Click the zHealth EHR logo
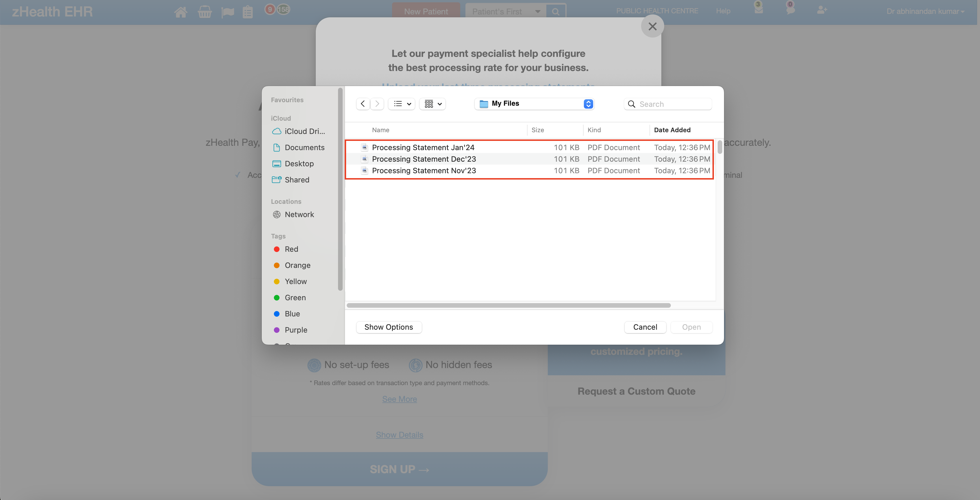The width and height of the screenshot is (980, 500). click(x=52, y=12)
